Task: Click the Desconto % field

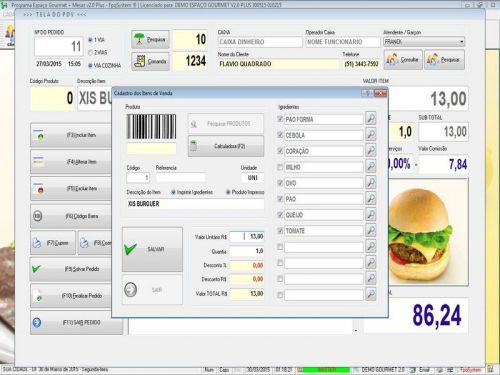Action: (x=247, y=265)
